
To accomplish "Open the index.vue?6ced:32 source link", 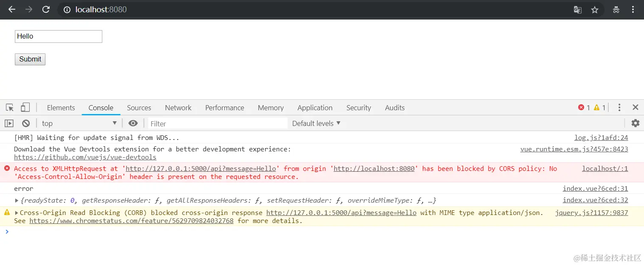I will [x=596, y=200].
